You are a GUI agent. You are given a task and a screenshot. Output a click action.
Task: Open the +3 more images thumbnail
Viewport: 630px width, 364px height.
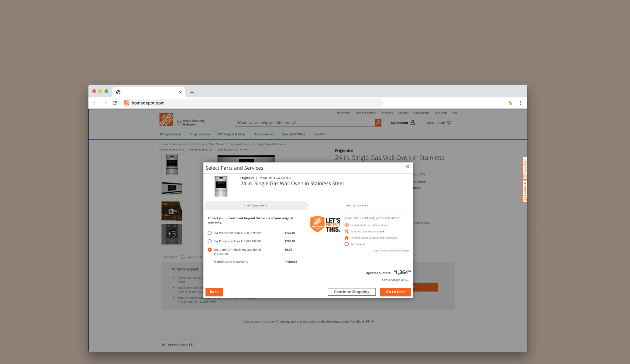pyautogui.click(x=172, y=234)
